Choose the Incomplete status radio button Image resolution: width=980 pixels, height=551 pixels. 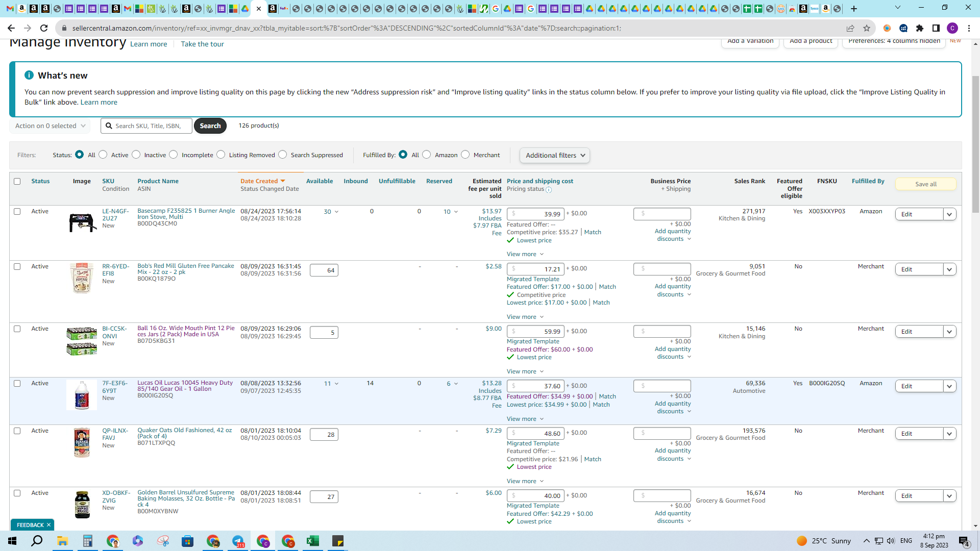[174, 155]
